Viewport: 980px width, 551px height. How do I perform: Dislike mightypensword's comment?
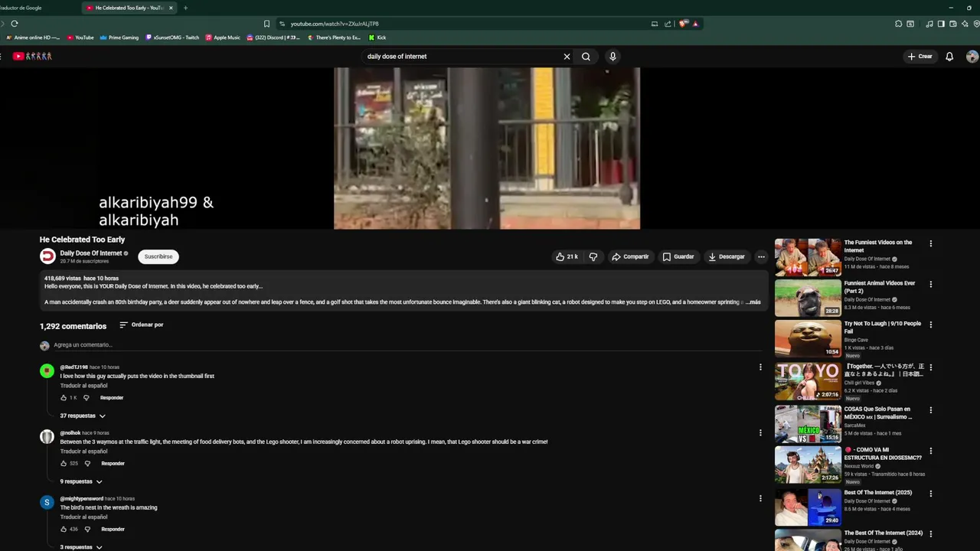tap(87, 530)
